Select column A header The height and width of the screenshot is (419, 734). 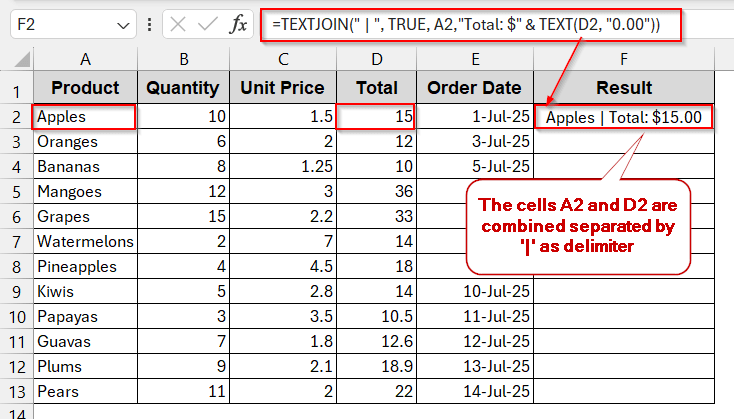(84, 59)
